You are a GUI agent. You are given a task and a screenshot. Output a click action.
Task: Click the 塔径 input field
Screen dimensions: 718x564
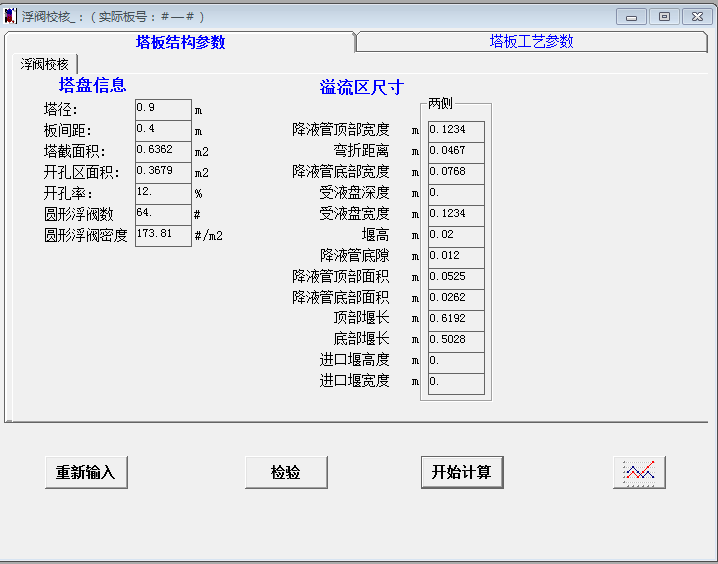click(x=163, y=110)
